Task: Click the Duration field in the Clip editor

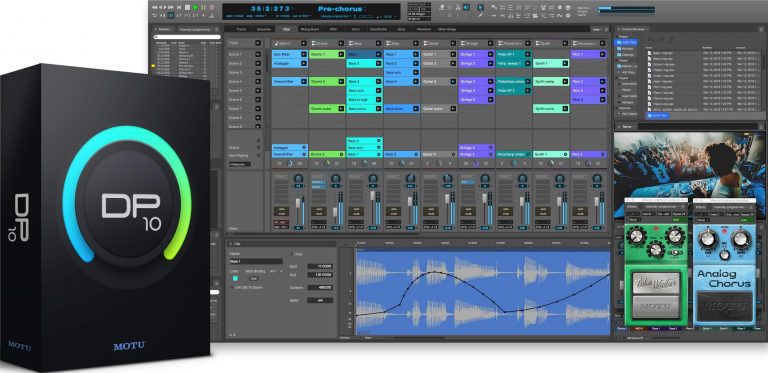Action: coord(320,288)
